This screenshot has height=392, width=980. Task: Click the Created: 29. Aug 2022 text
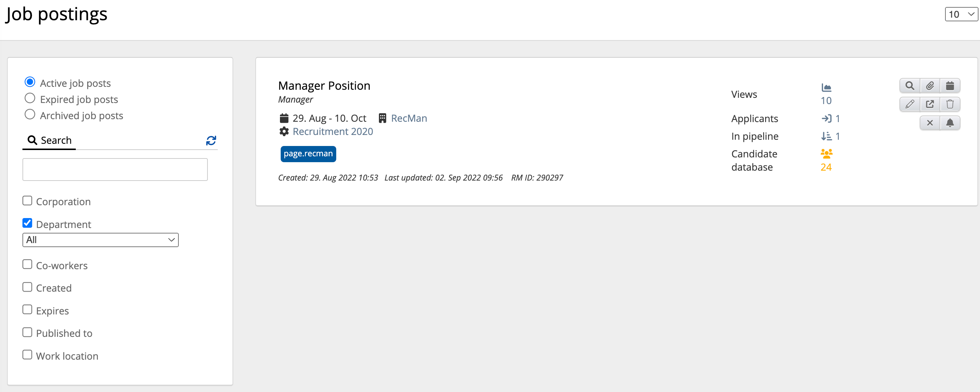[328, 178]
